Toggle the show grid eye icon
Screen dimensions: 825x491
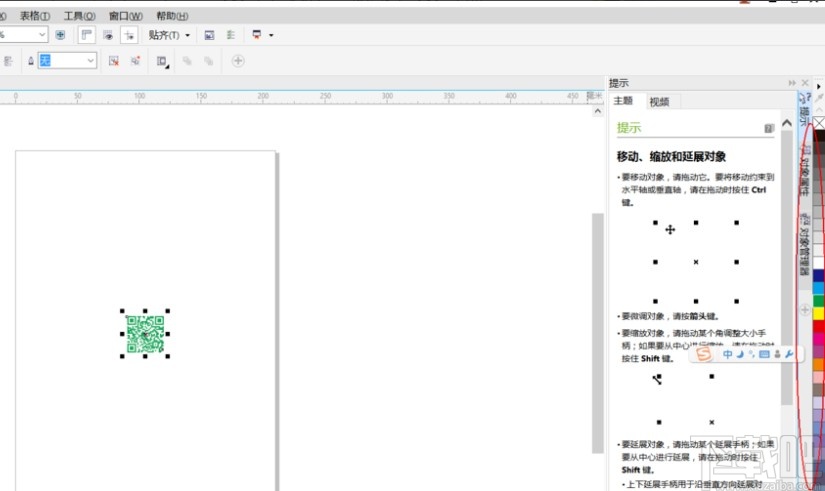coord(108,35)
